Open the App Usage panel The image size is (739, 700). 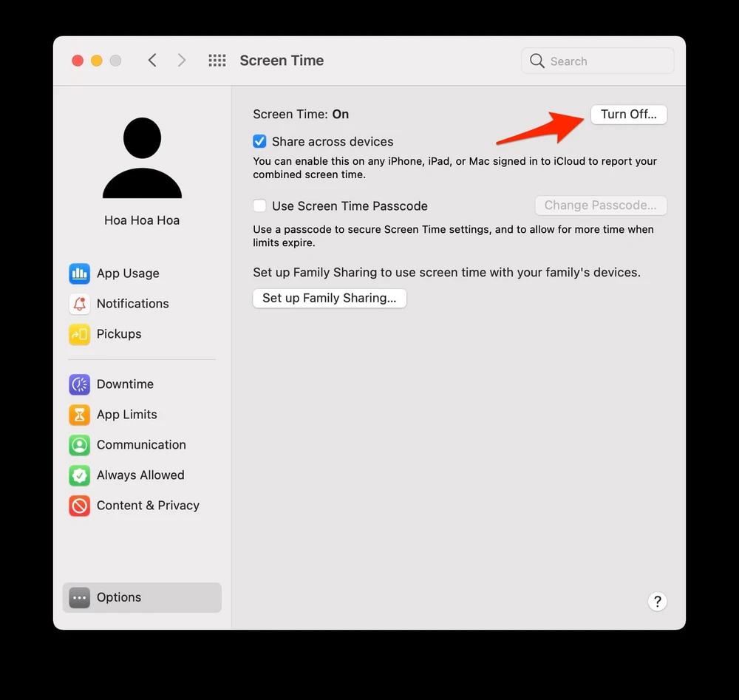(127, 273)
